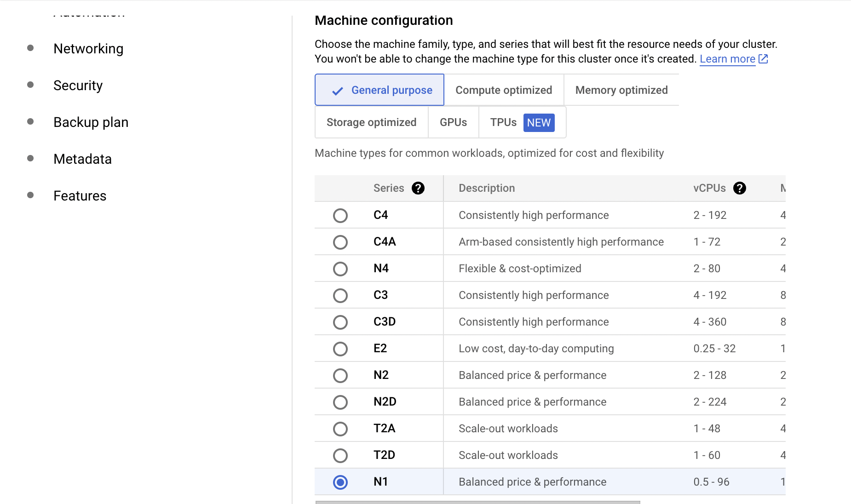Open the Security section in sidebar
Viewport: 851px width, 504px height.
pos(78,86)
